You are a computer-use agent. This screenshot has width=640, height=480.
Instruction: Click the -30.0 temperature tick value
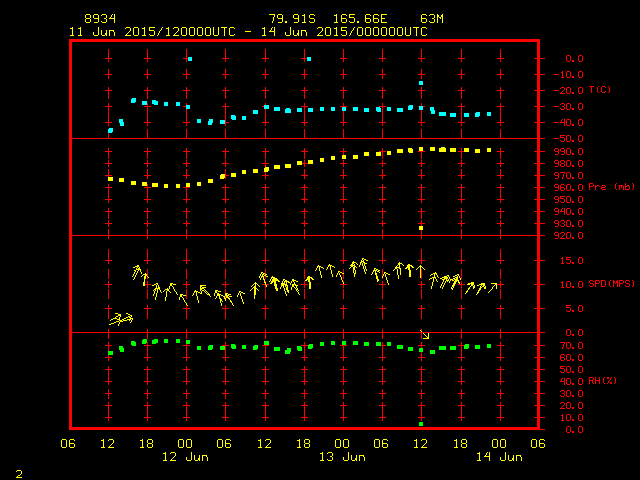coord(569,107)
